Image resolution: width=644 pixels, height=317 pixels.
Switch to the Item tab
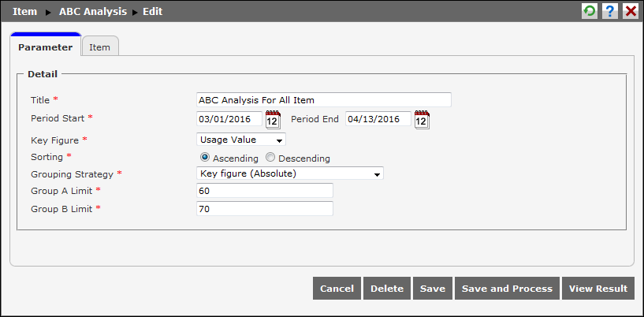click(x=100, y=47)
